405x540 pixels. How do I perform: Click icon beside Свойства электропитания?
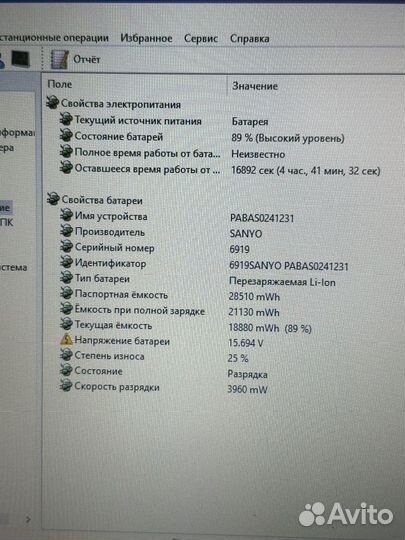pyautogui.click(x=52, y=103)
